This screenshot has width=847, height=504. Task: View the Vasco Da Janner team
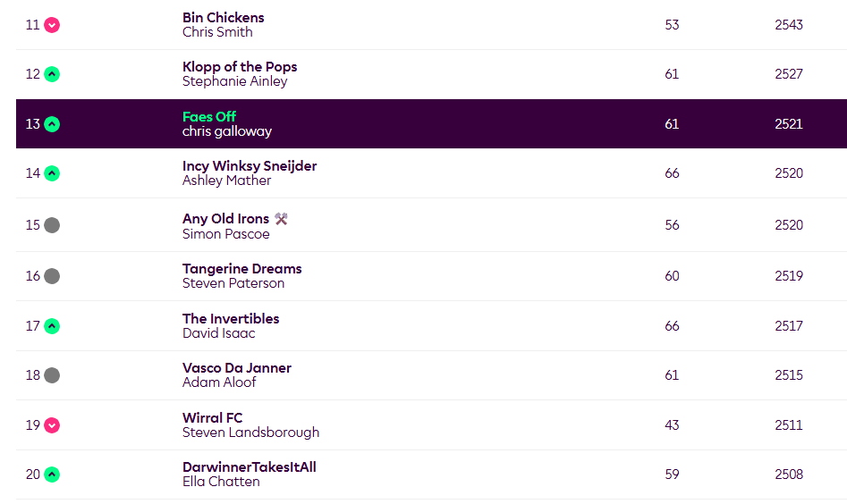point(236,368)
